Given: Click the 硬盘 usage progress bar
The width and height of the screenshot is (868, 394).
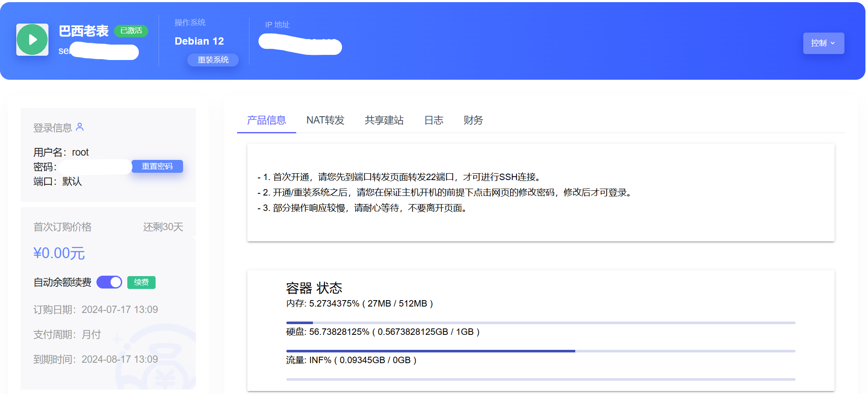Looking at the screenshot, I should pyautogui.click(x=541, y=351).
